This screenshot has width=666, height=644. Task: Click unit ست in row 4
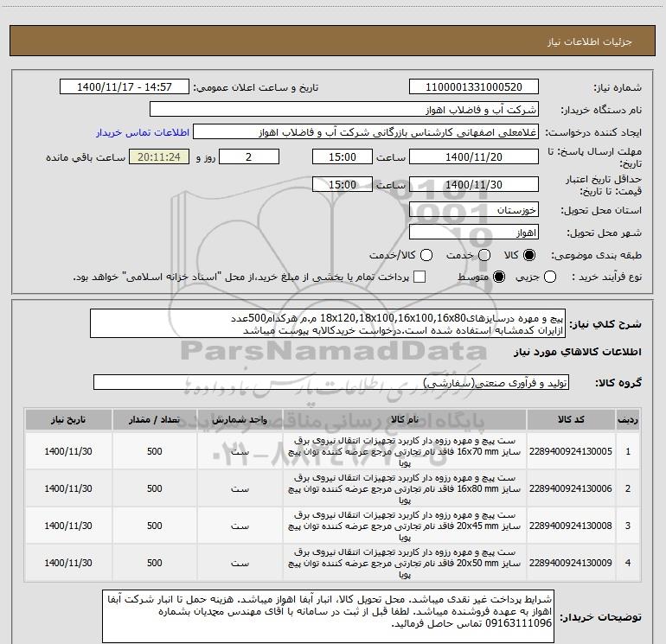pos(240,564)
